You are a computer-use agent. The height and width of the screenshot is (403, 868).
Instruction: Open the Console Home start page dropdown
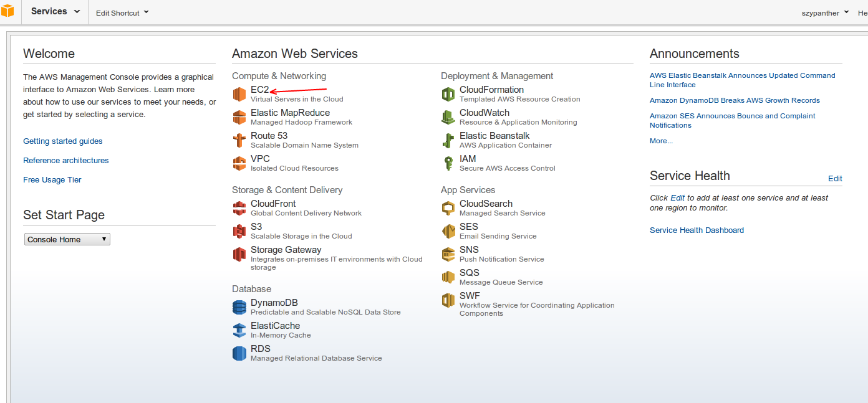coord(67,239)
